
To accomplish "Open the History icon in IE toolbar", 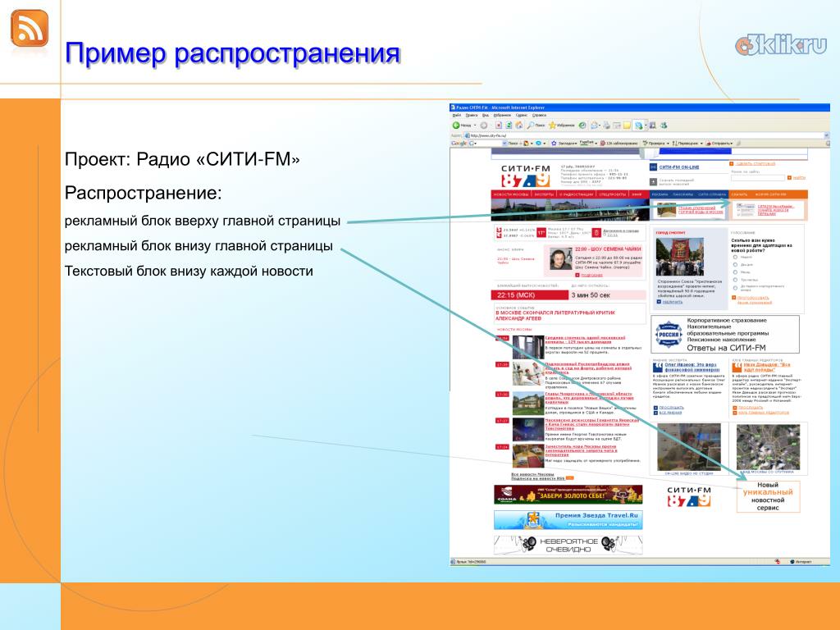I will click(x=582, y=126).
